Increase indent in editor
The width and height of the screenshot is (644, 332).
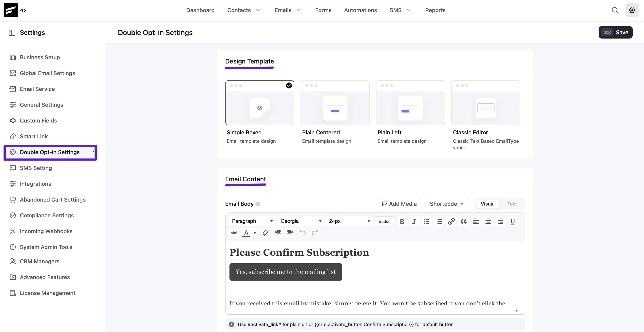pyautogui.click(x=290, y=233)
